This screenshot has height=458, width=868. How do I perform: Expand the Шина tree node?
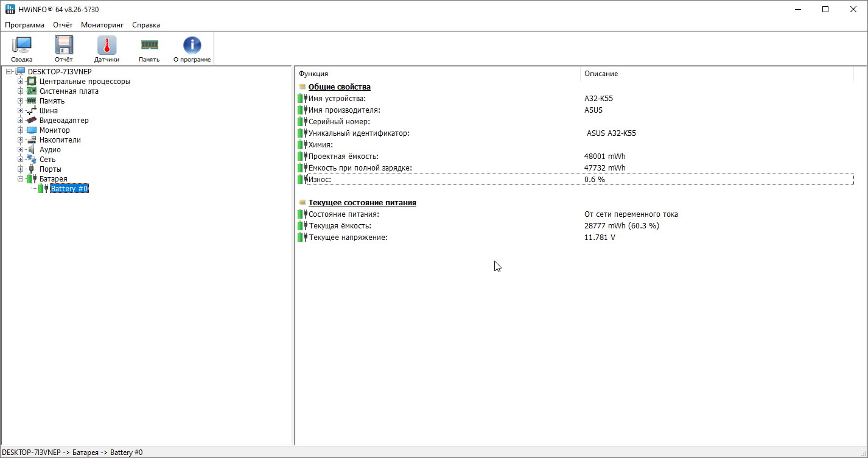point(21,111)
